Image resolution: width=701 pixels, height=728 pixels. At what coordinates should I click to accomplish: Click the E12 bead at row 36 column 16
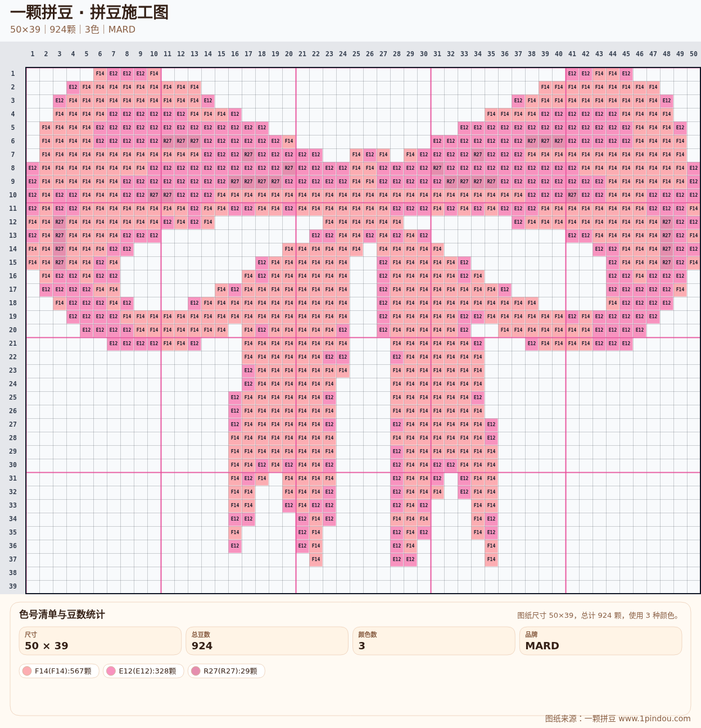[235, 546]
